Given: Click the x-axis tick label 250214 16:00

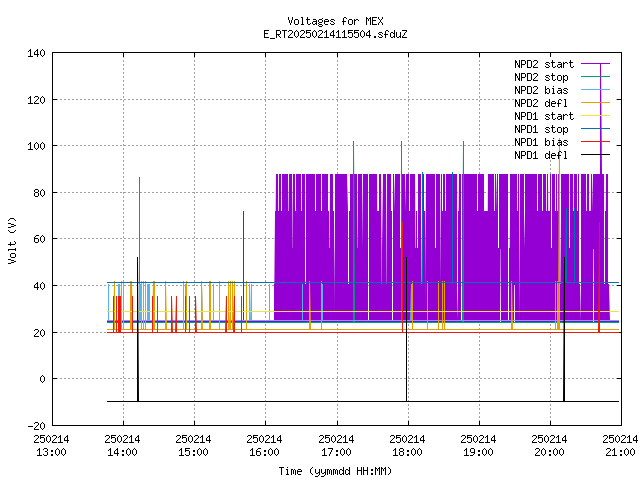Looking at the screenshot, I should click(x=264, y=446).
